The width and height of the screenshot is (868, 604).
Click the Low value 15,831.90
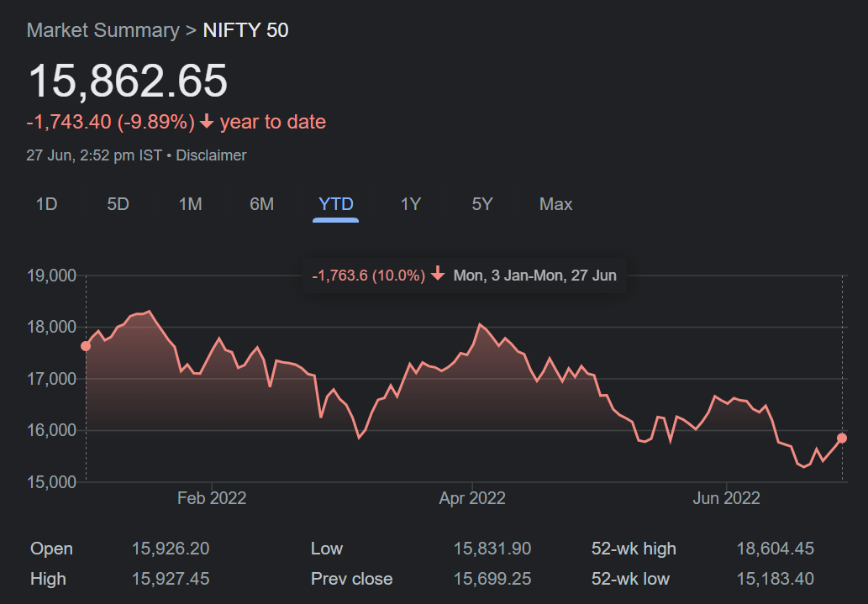[492, 549]
